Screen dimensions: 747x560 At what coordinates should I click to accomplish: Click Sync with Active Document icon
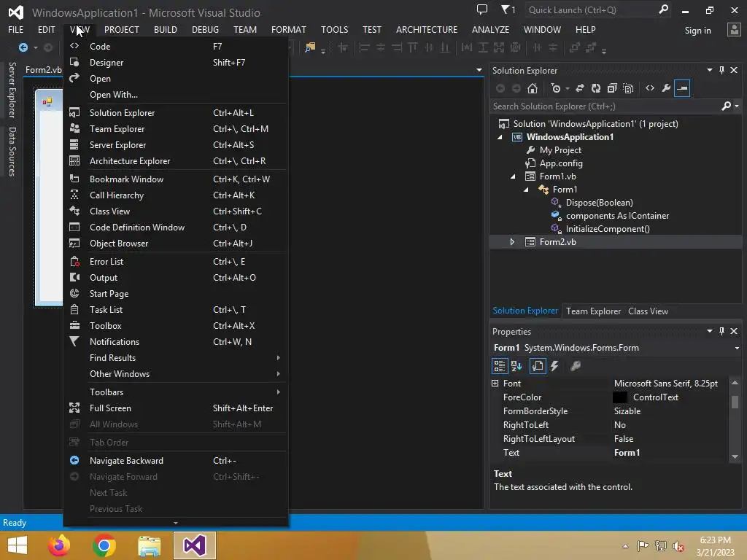point(580,88)
